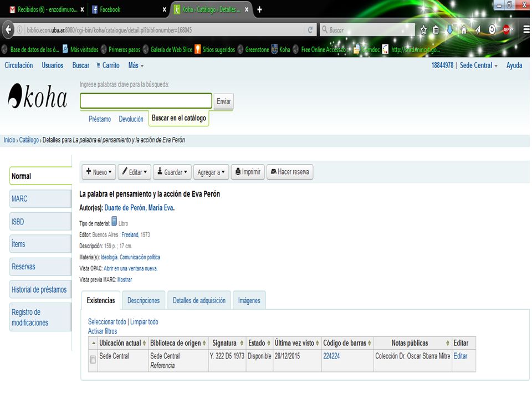Click Mostrar next to Vista previa MARC
Screen dimensions: 532x399
tap(125, 279)
